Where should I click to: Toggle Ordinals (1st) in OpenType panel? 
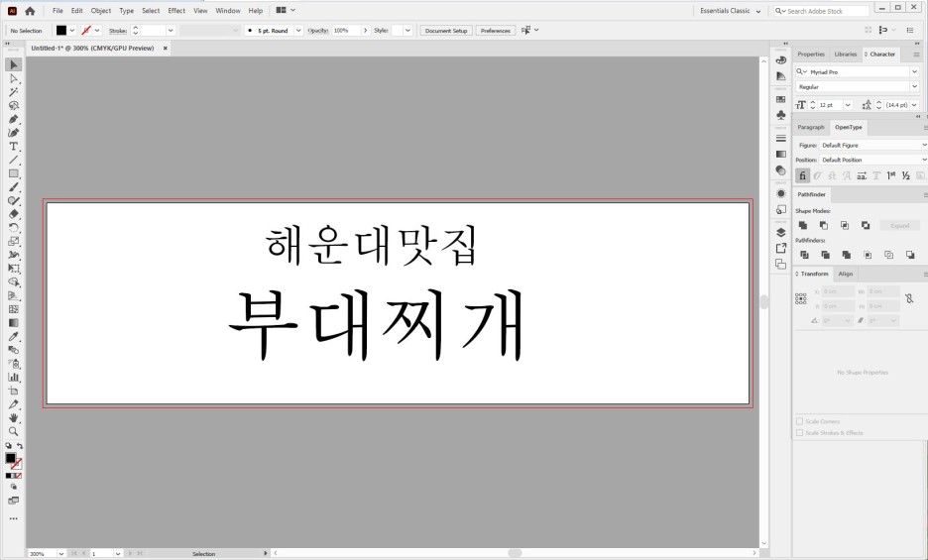[891, 175]
